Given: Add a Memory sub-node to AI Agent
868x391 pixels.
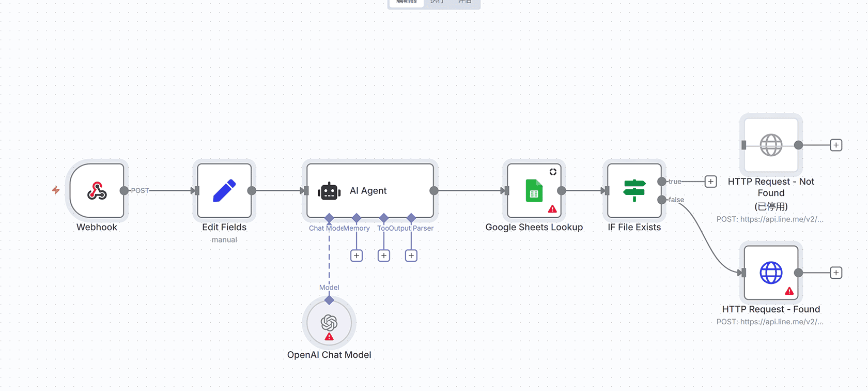Looking at the screenshot, I should pos(357,255).
